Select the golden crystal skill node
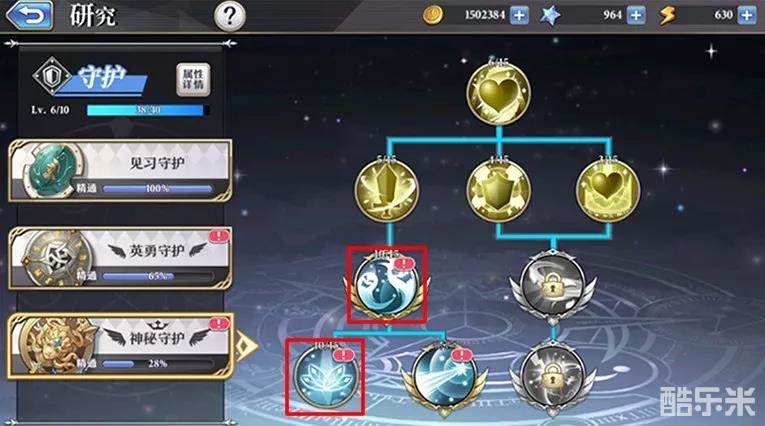765x426 pixels. pos(386,189)
